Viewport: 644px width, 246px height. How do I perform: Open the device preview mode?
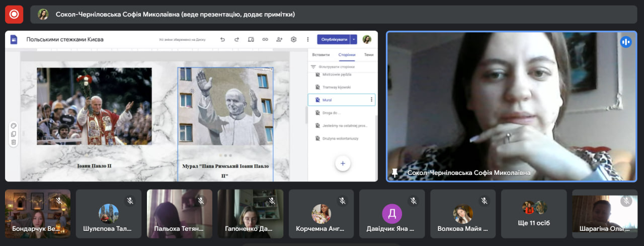tap(251, 39)
